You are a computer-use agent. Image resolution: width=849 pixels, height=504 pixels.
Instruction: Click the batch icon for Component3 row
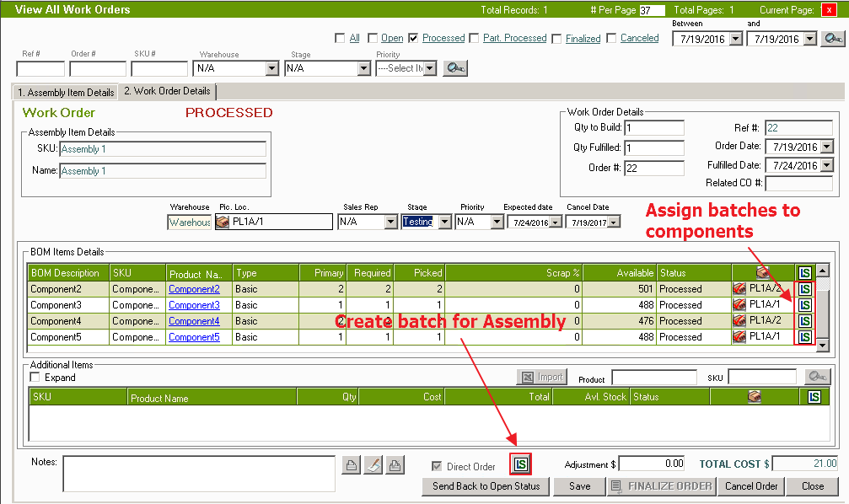(x=804, y=305)
